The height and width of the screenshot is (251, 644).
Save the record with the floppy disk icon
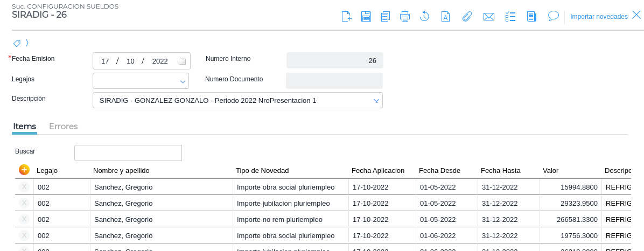[x=366, y=17]
